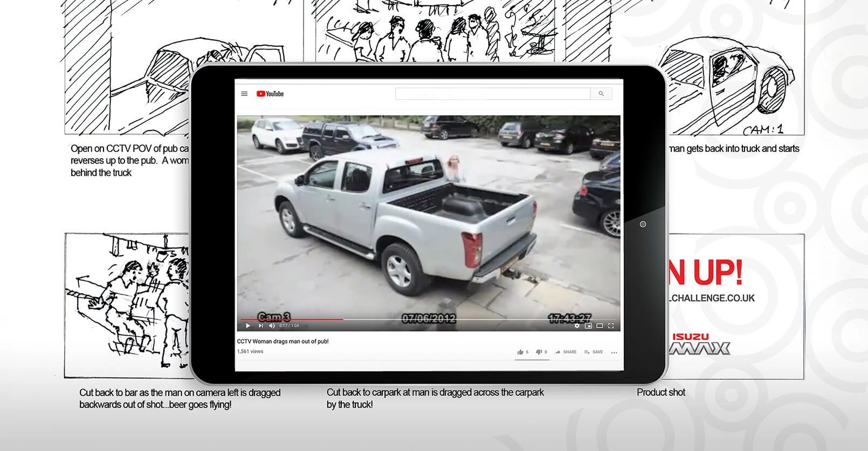This screenshot has width=868, height=451.
Task: Enable the miniplayer
Action: point(588,325)
